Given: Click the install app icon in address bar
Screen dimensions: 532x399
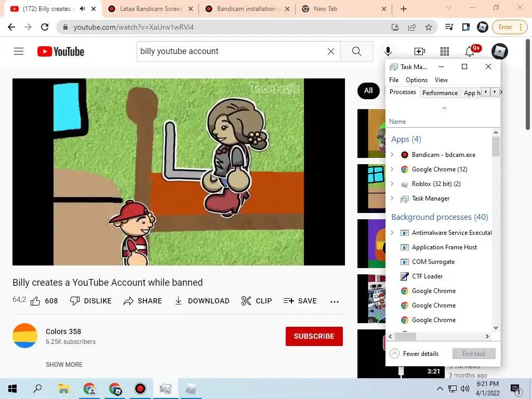Looking at the screenshot, I should [395, 27].
